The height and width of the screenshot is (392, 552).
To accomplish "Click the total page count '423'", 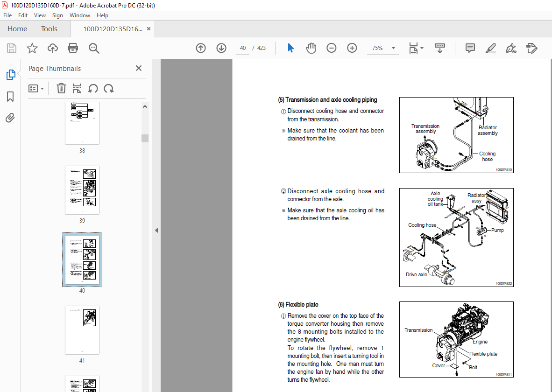I will click(x=261, y=48).
